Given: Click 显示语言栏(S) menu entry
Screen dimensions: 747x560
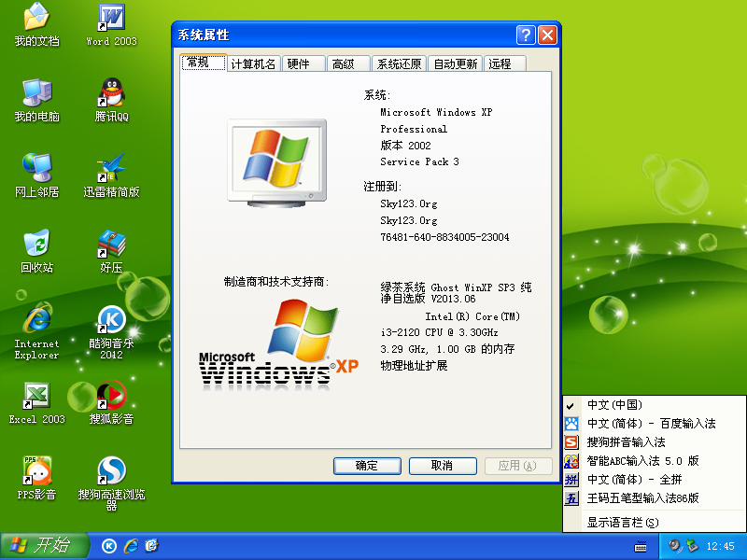Looking at the screenshot, I should pyautogui.click(x=655, y=523).
